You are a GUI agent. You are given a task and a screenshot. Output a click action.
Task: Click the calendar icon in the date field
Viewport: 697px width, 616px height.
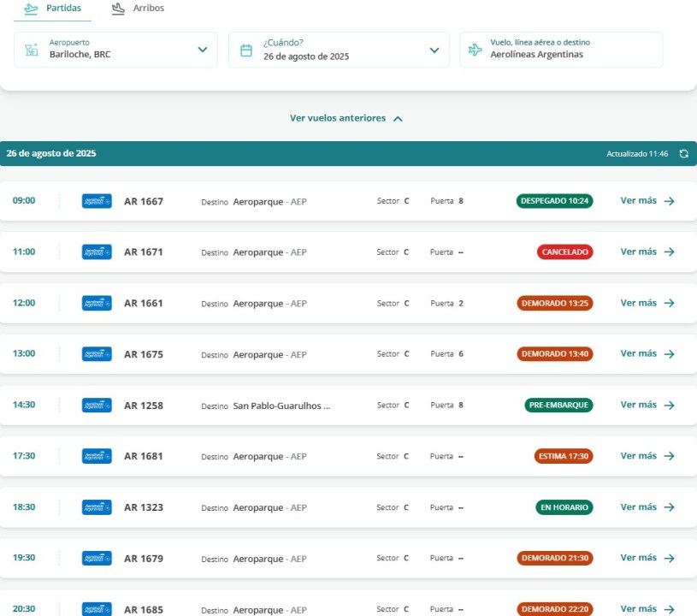246,50
